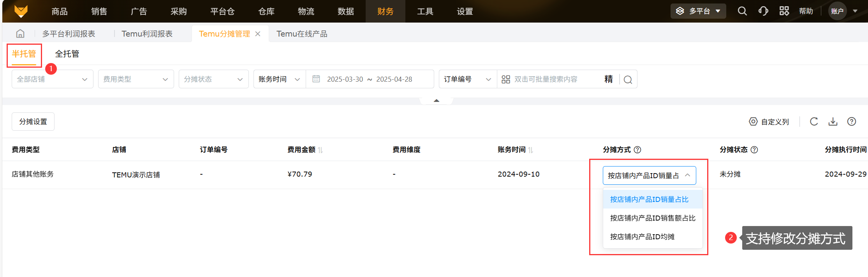
Task: Select 按店铺内产品ID均摊 option
Action: [x=653, y=237]
